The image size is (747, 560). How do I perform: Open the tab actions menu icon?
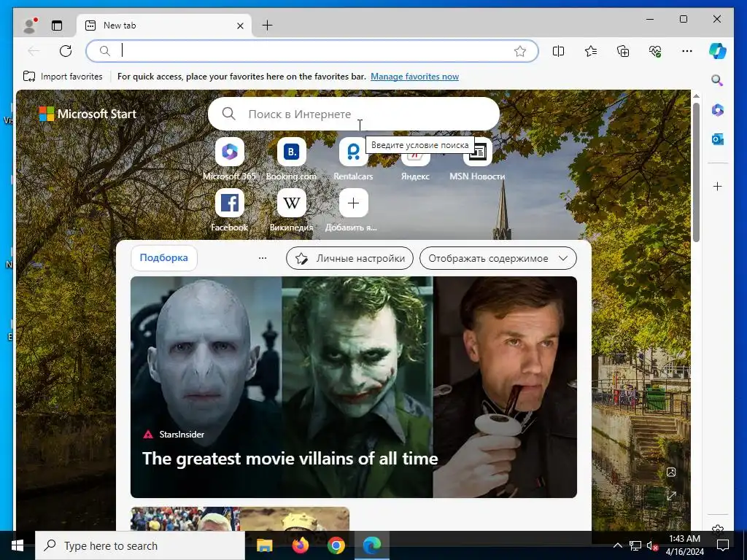tap(57, 26)
